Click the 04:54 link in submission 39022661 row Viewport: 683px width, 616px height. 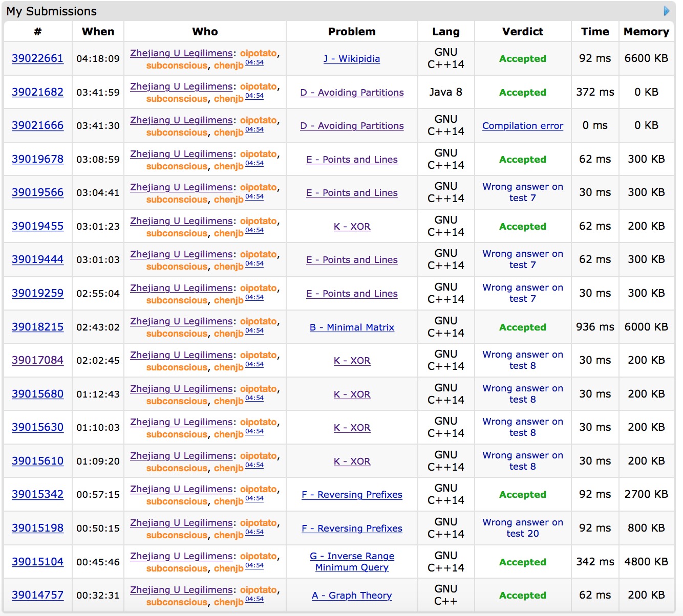[x=254, y=62]
